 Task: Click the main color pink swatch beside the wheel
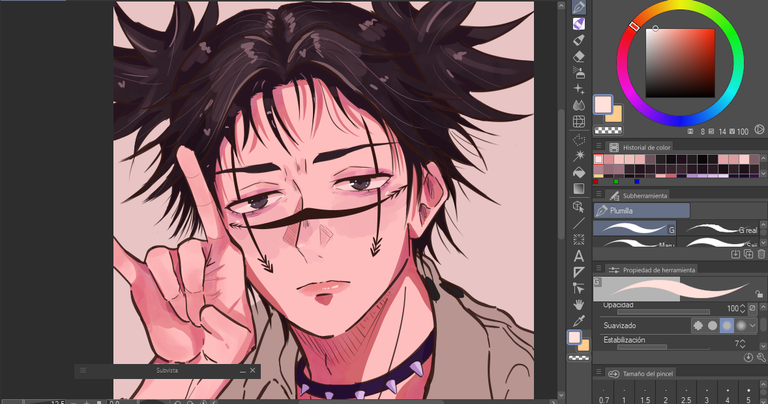603,104
